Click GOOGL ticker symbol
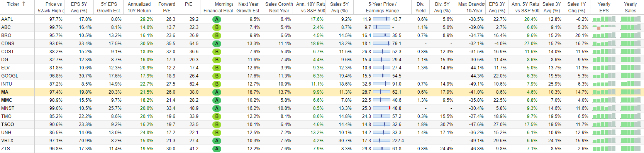This screenshot has height=153, width=644. coord(10,76)
